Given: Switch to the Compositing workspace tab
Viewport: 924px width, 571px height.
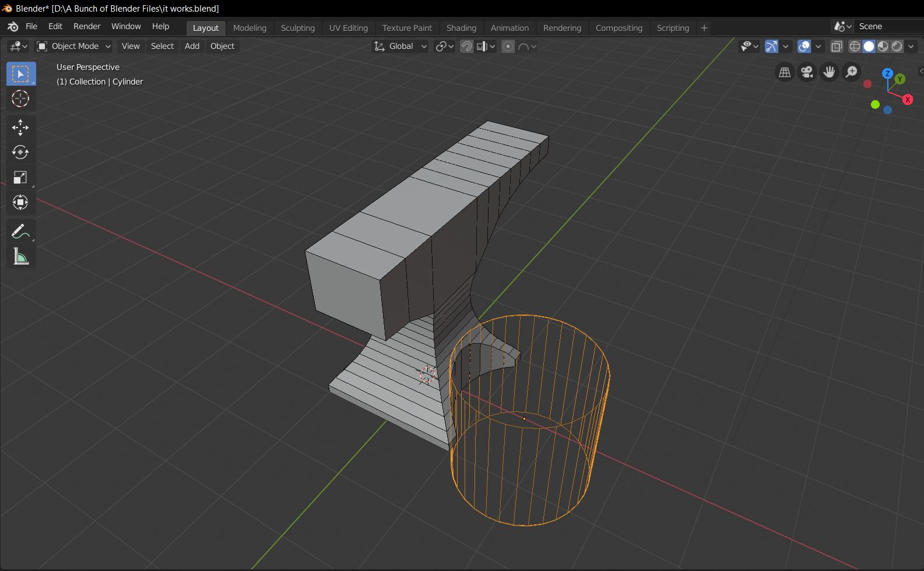Looking at the screenshot, I should point(619,28).
